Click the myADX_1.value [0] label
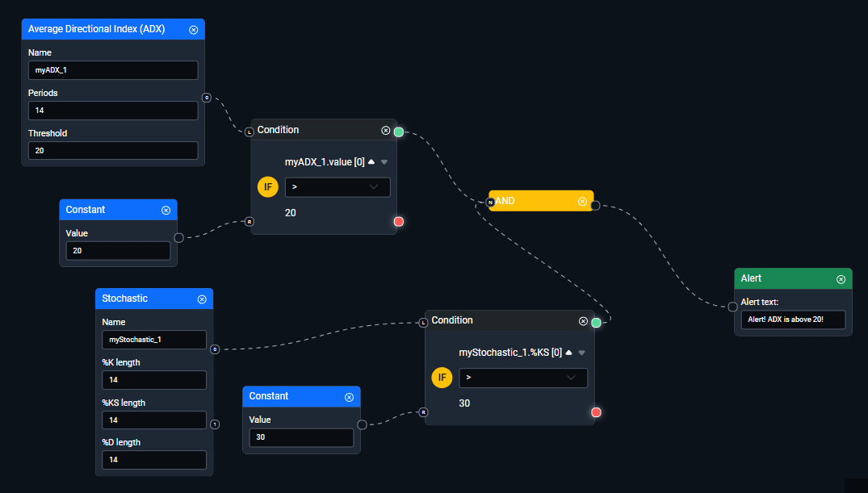The height and width of the screenshot is (493, 868). (325, 162)
